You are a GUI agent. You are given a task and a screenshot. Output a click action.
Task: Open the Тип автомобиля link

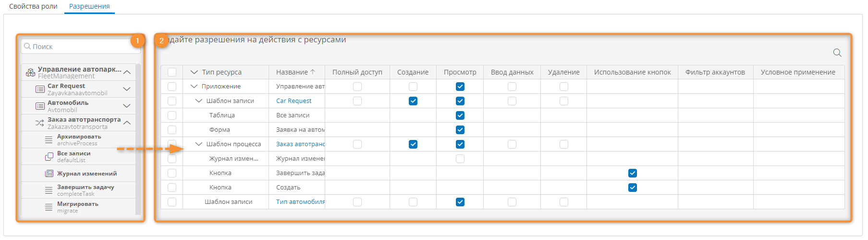tap(300, 202)
